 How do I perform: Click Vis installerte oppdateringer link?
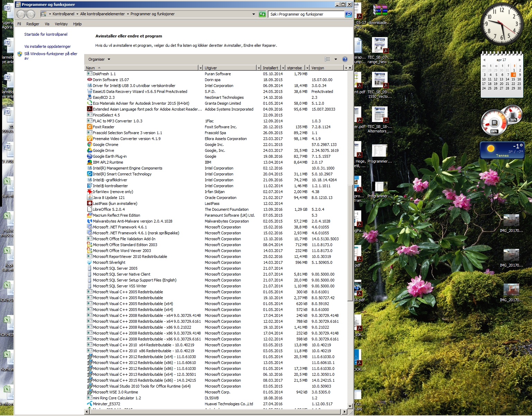pos(47,46)
